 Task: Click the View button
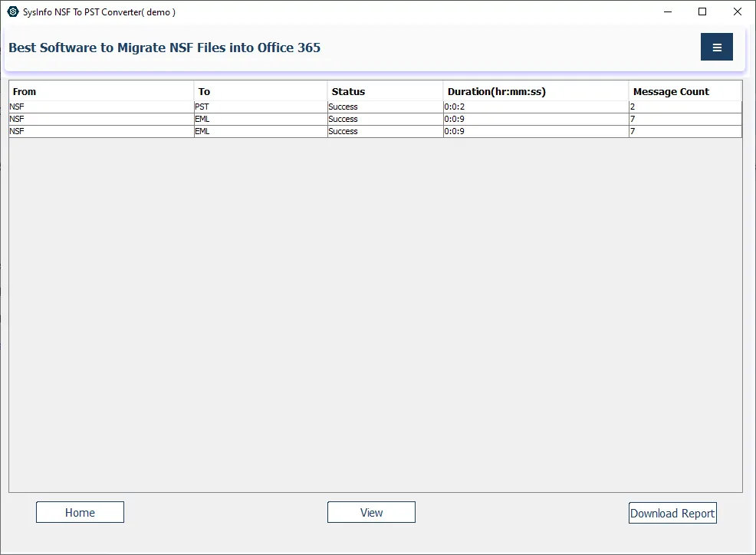pos(371,512)
